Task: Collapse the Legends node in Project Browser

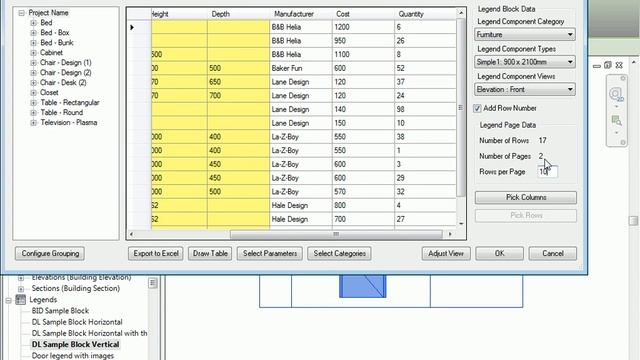Action: tap(8, 300)
